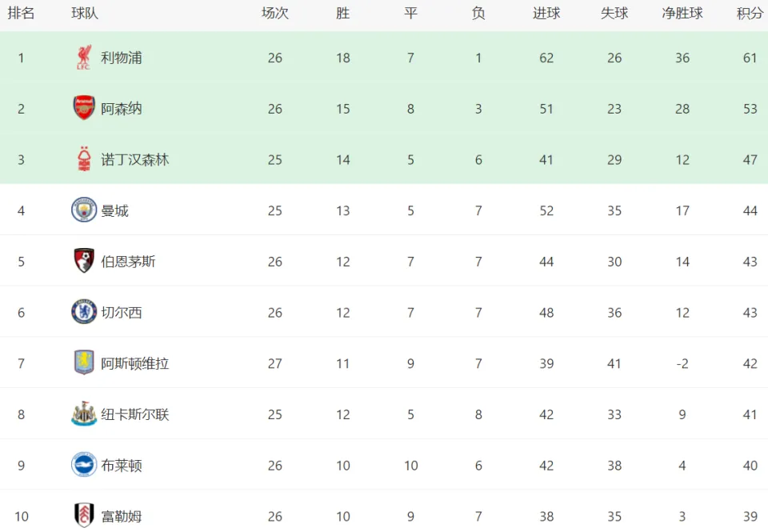Sort by 净胜球 column header
This screenshot has height=532, width=768.
pos(682,14)
